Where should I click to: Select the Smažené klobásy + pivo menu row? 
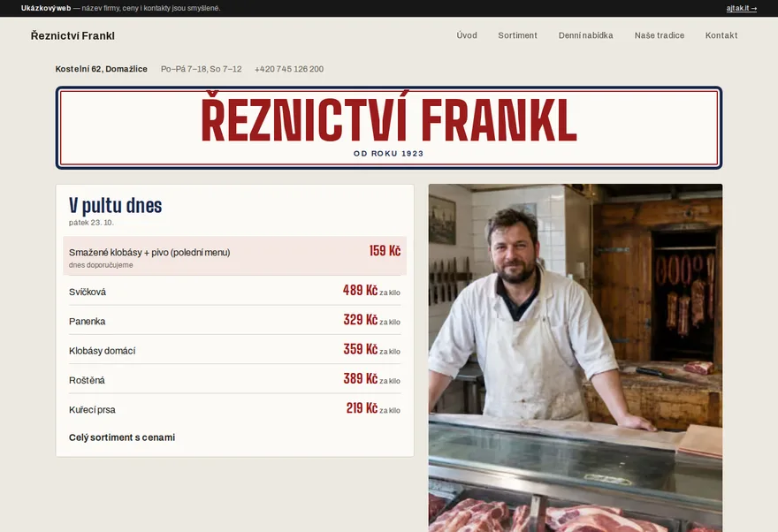(x=234, y=255)
